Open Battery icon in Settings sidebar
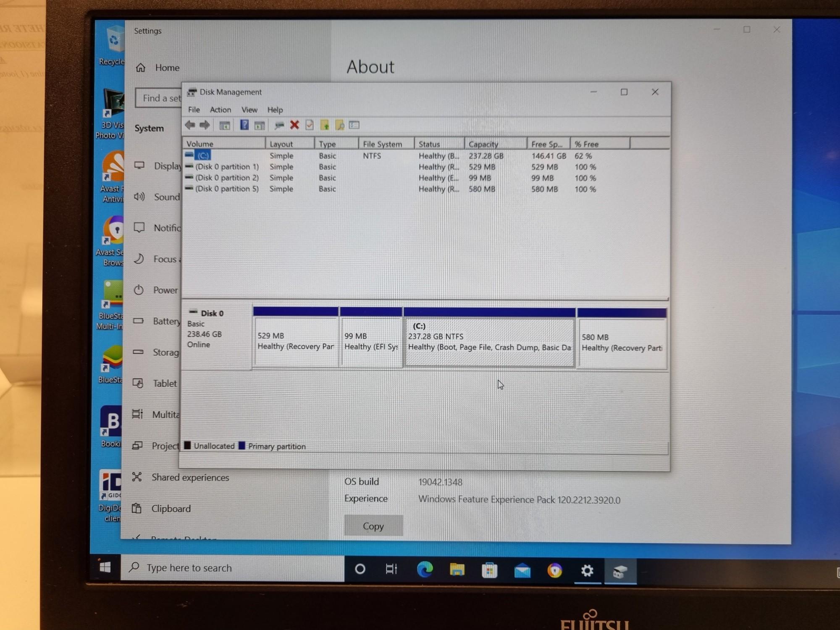 coord(138,321)
